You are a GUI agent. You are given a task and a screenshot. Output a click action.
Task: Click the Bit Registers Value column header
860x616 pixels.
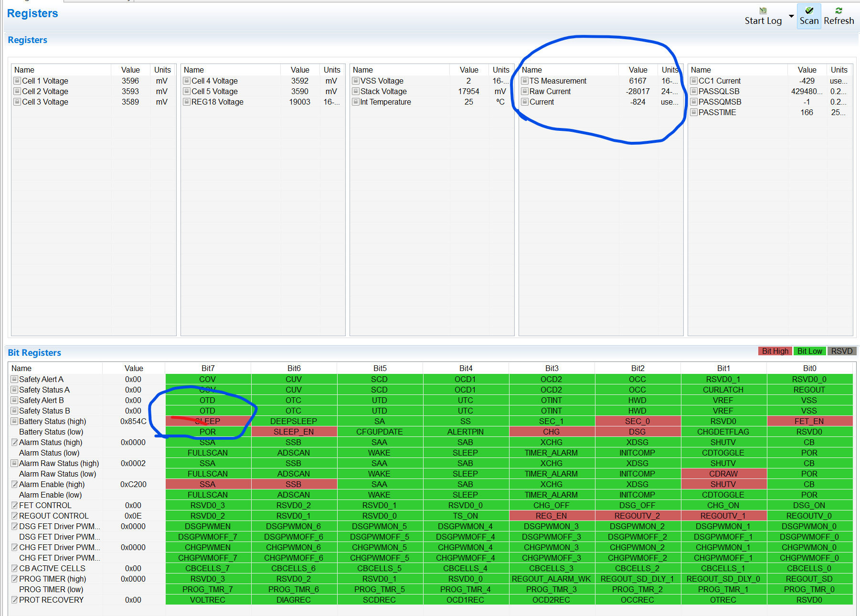tap(134, 368)
